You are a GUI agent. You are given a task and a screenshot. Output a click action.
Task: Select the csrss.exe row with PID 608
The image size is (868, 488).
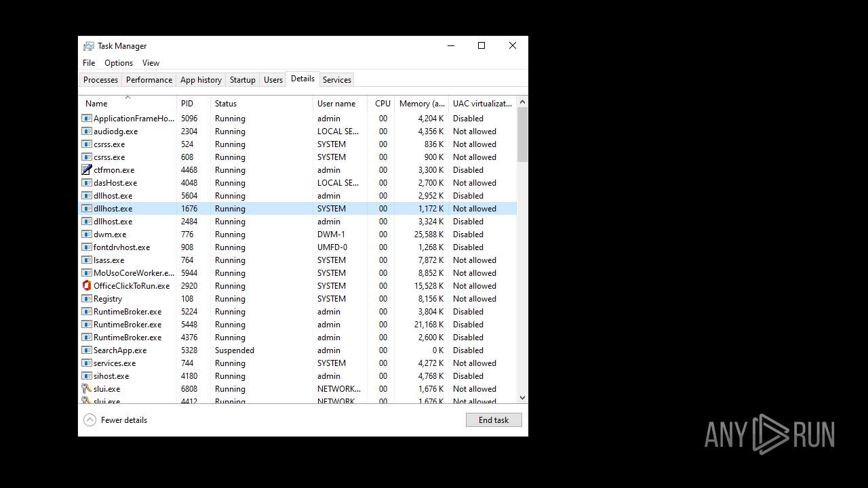298,157
